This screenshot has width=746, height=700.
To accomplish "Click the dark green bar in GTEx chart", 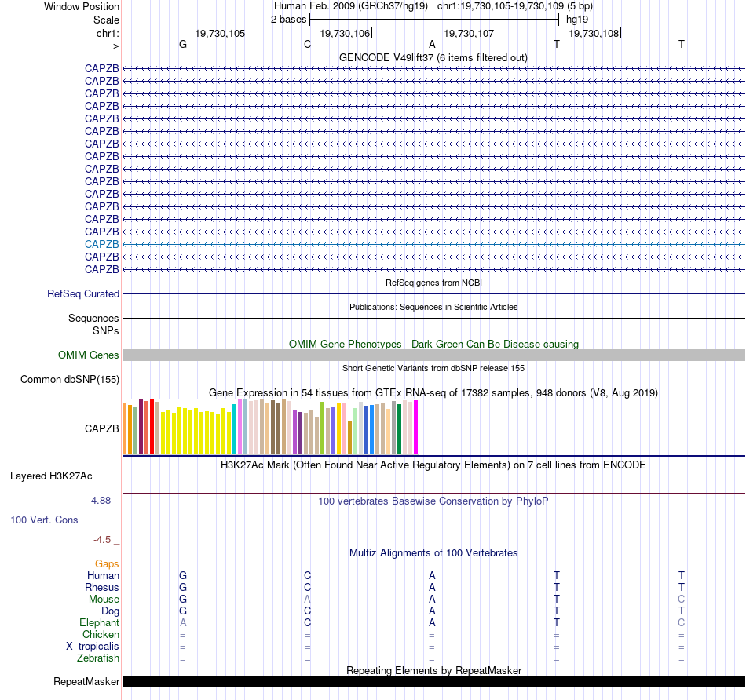I will (400, 429).
